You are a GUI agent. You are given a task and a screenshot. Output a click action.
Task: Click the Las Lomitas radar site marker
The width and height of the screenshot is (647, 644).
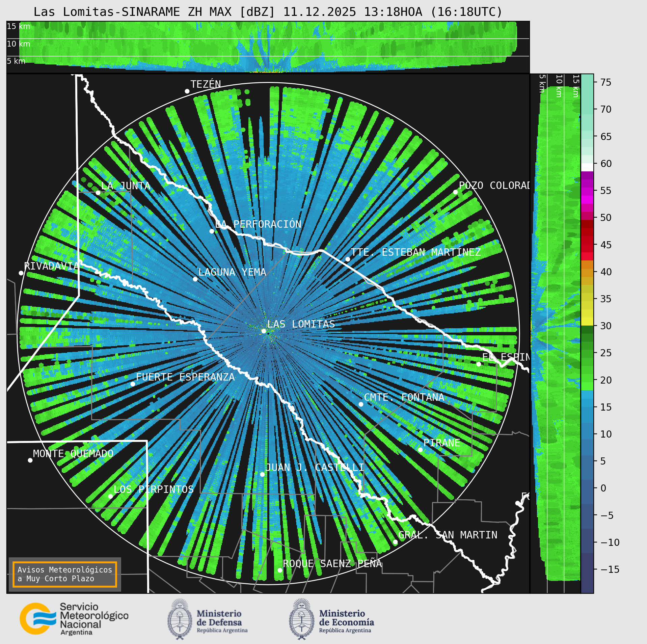click(x=264, y=331)
